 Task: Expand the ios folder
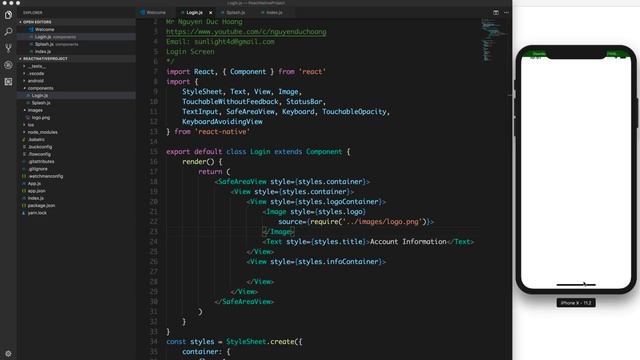coord(31,125)
